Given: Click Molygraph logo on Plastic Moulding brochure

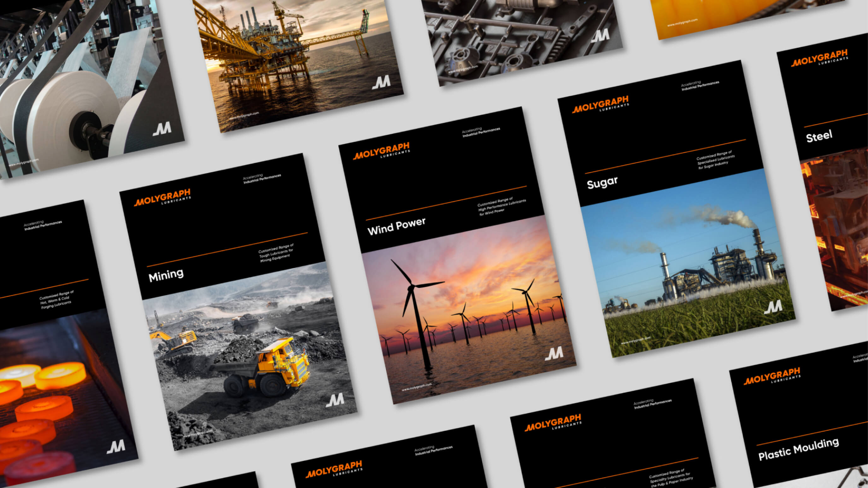Looking at the screenshot, I should point(772,376).
